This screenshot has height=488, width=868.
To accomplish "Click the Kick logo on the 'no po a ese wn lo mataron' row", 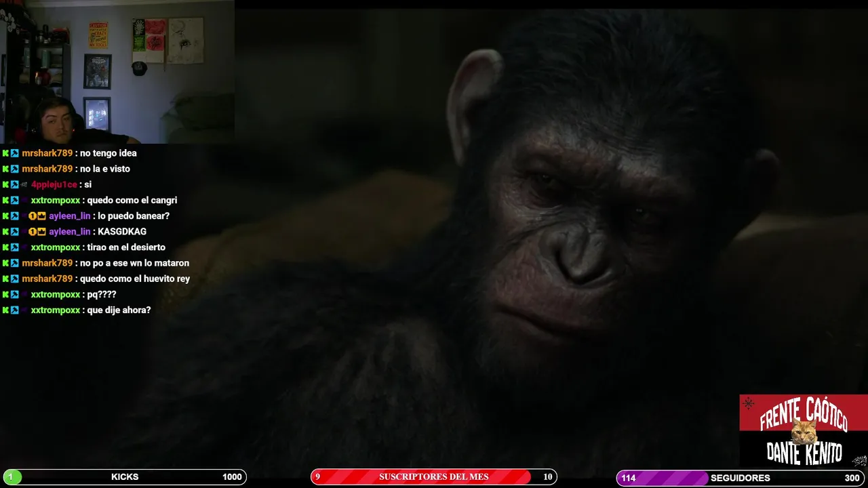I will pyautogui.click(x=5, y=263).
